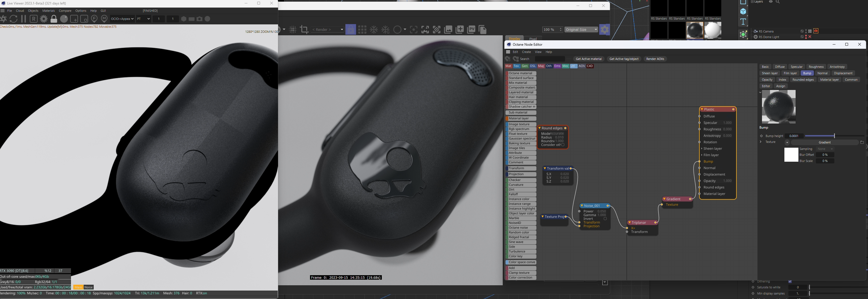Click the film region icon in Live Viewer
Screen dimensions: 868x299
click(x=84, y=19)
